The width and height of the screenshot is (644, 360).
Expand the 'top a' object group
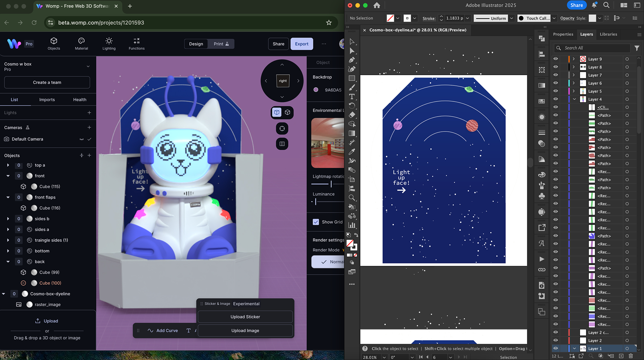pyautogui.click(x=8, y=165)
